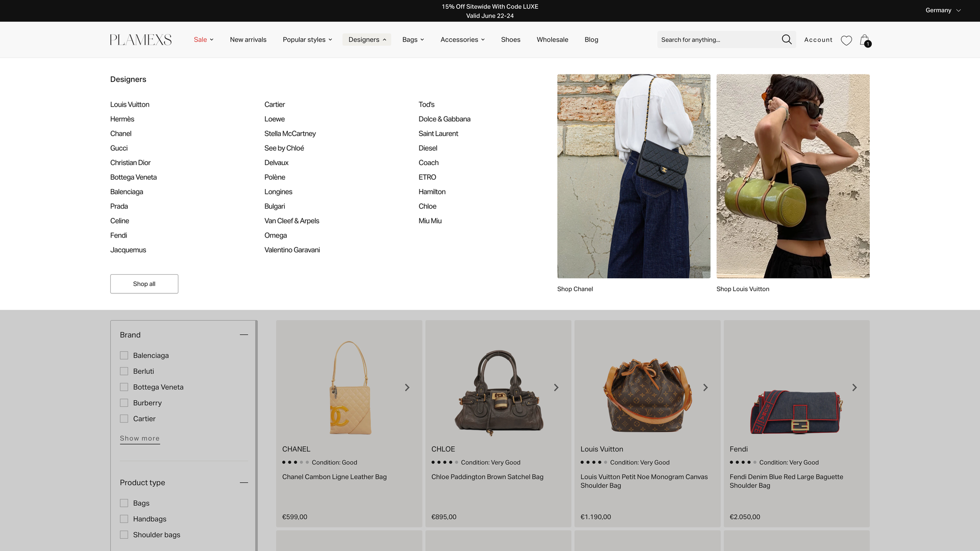Viewport: 980px width, 551px height.
Task: Expand the Accessories menu
Action: [x=462, y=40]
